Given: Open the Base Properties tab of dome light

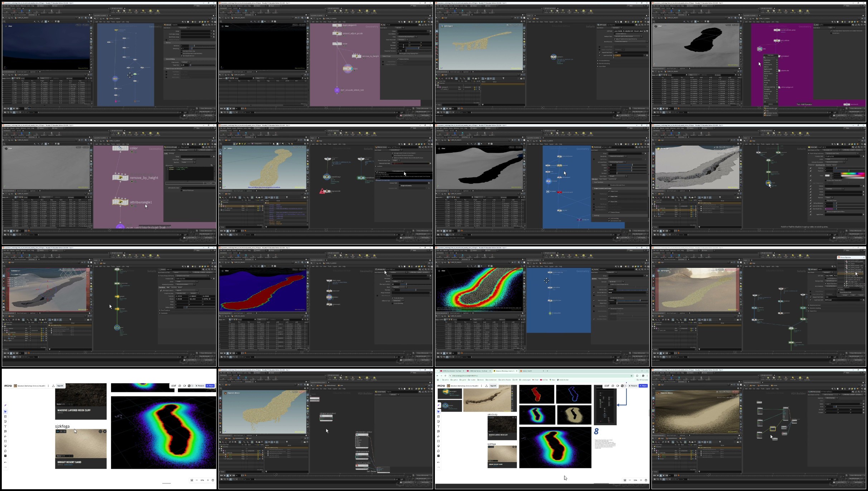Looking at the screenshot, I should click(820, 165).
